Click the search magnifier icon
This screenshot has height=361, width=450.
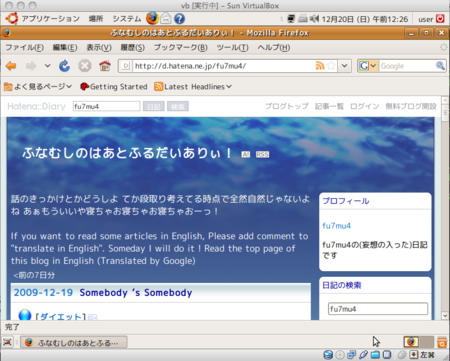(440, 66)
